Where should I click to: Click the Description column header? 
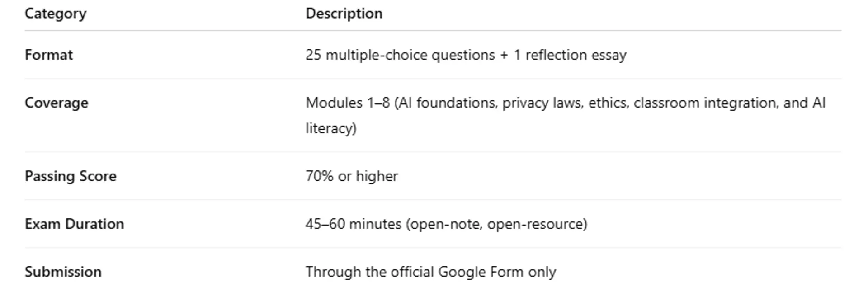tap(344, 14)
